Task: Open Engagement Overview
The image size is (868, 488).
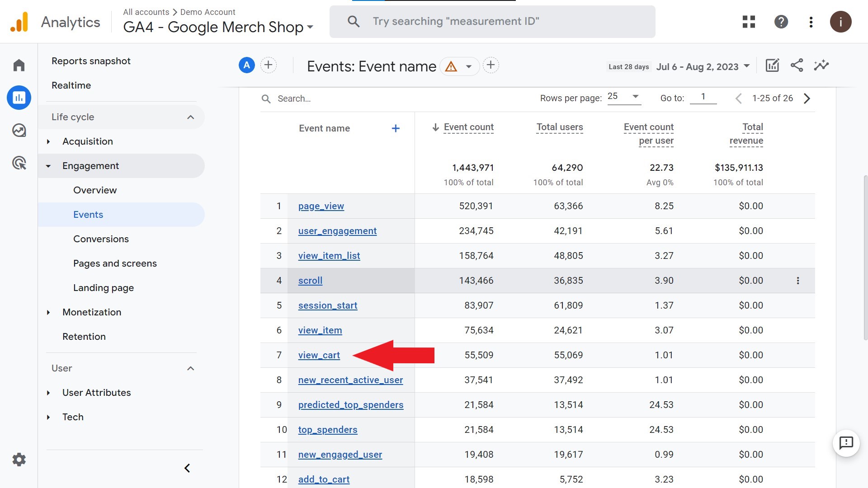Action: coord(95,190)
